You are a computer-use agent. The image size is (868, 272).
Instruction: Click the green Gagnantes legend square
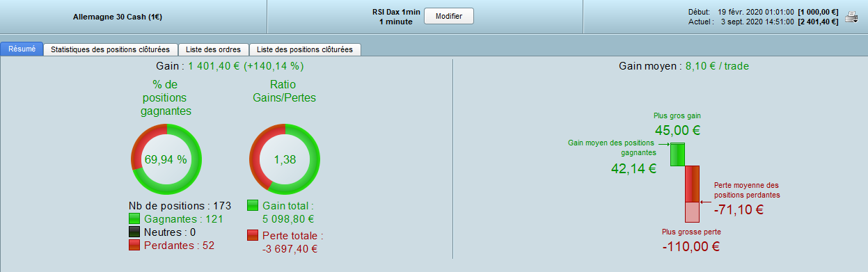pos(134,219)
